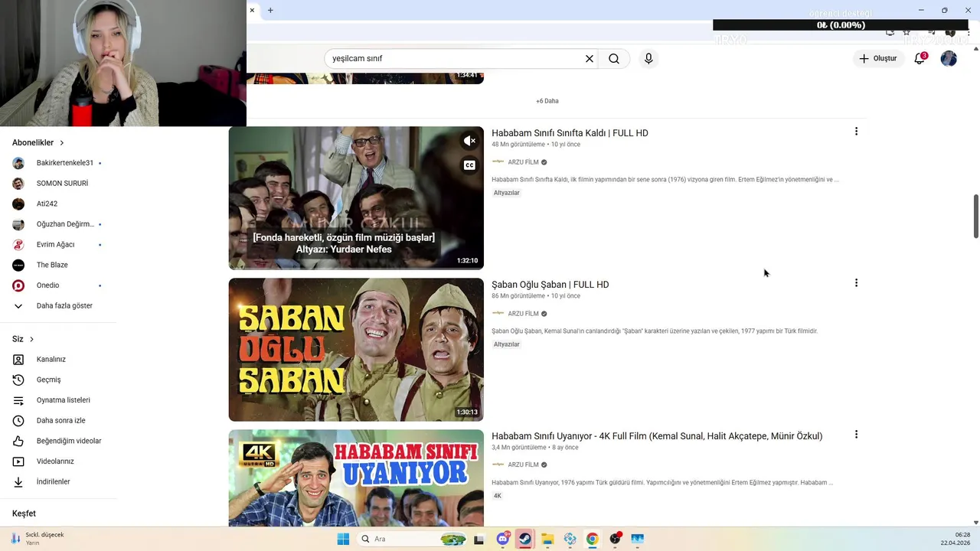
Task: Open the Windows Start menu
Action: click(x=343, y=539)
